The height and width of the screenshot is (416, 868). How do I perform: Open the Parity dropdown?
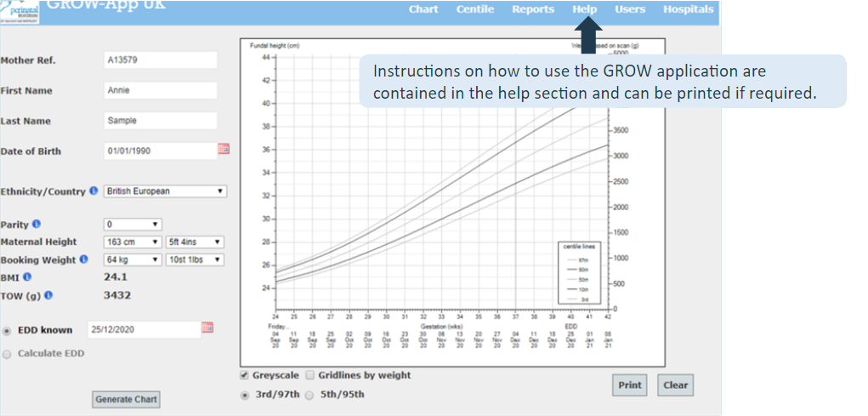click(x=133, y=225)
